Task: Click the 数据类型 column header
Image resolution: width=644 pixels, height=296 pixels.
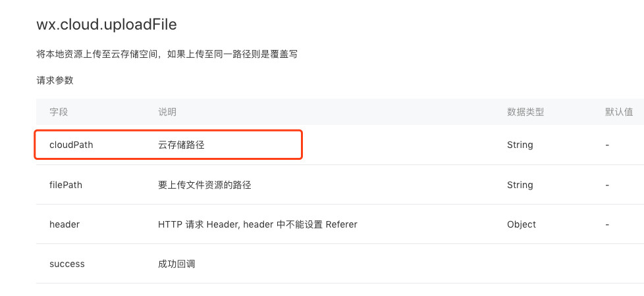Action: coord(525,112)
